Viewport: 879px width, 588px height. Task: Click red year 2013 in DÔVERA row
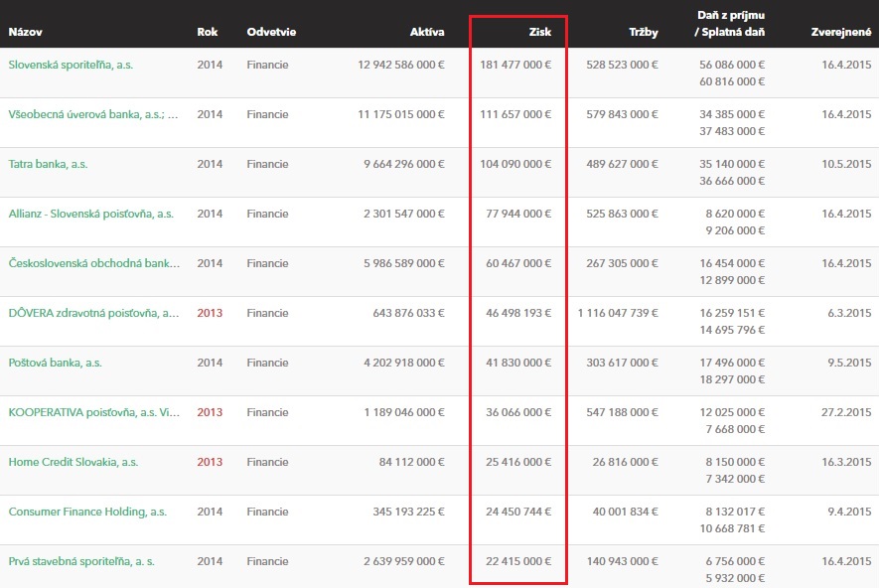[x=210, y=313]
